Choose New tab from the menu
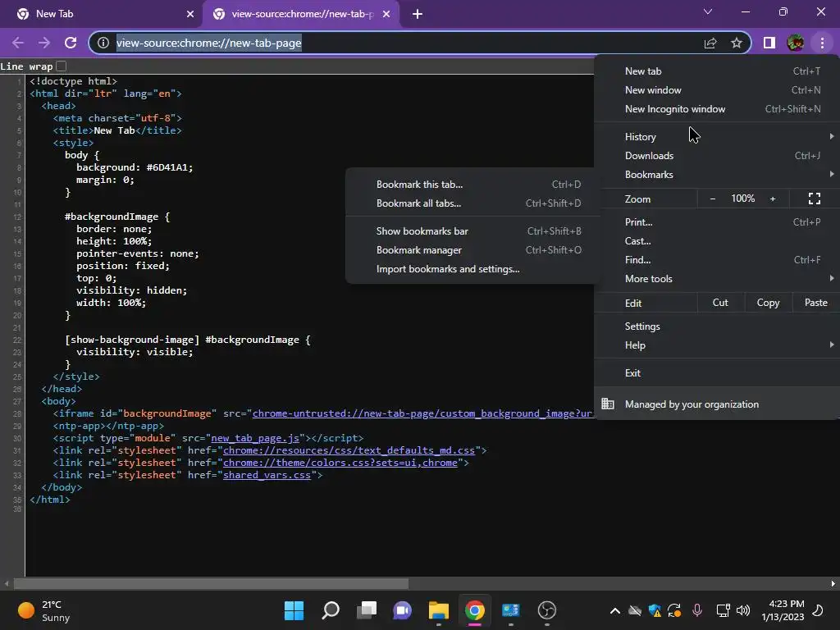 click(x=717, y=71)
